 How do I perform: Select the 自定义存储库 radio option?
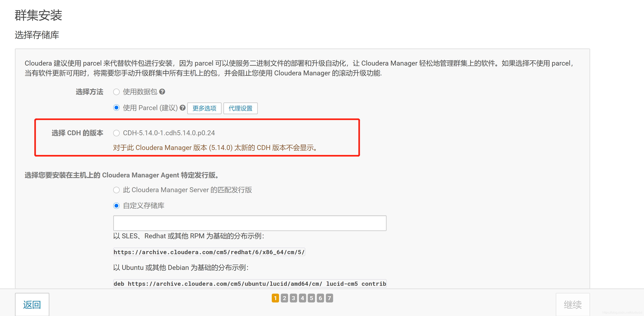[116, 206]
